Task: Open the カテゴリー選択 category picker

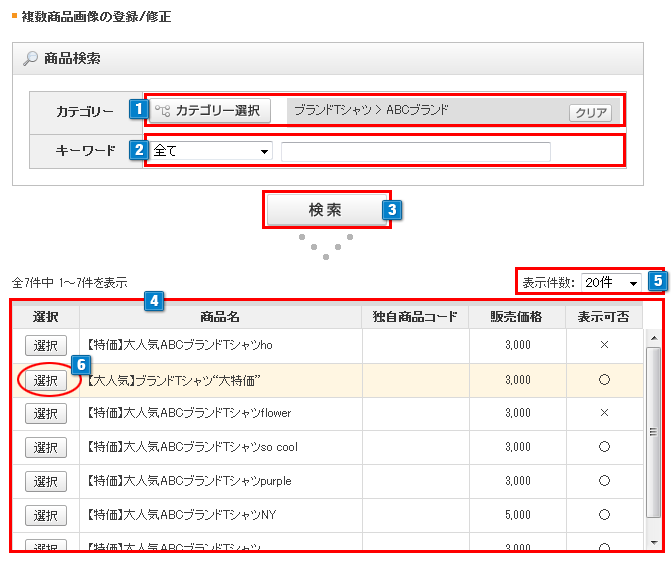Action: [211, 110]
